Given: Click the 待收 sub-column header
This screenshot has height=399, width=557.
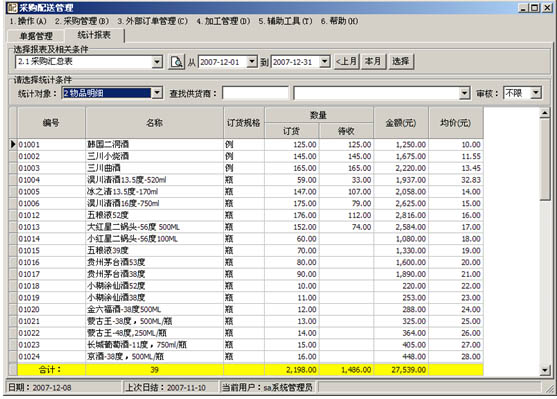Looking at the screenshot, I should (346, 131).
